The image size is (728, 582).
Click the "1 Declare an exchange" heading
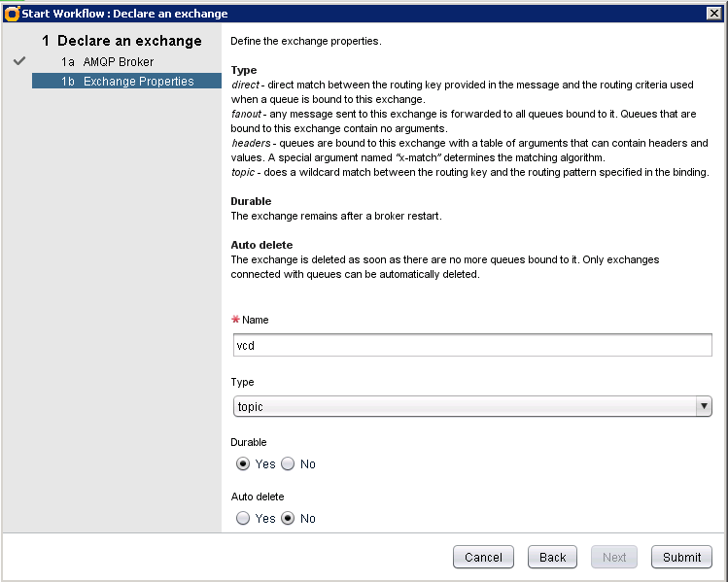pos(121,41)
